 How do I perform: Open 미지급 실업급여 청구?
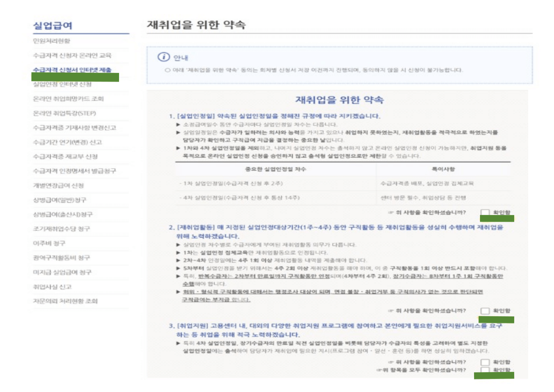[62, 272]
